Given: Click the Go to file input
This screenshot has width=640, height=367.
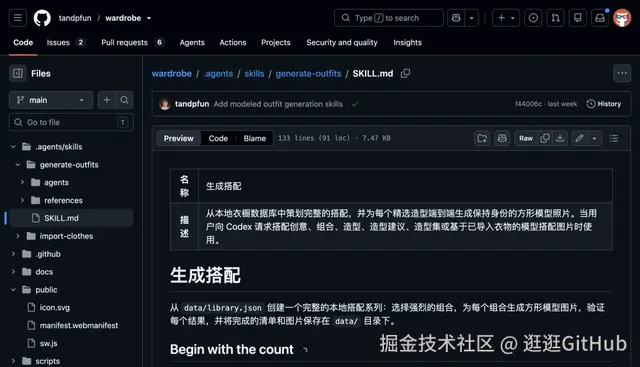Looking at the screenshot, I should [71, 122].
